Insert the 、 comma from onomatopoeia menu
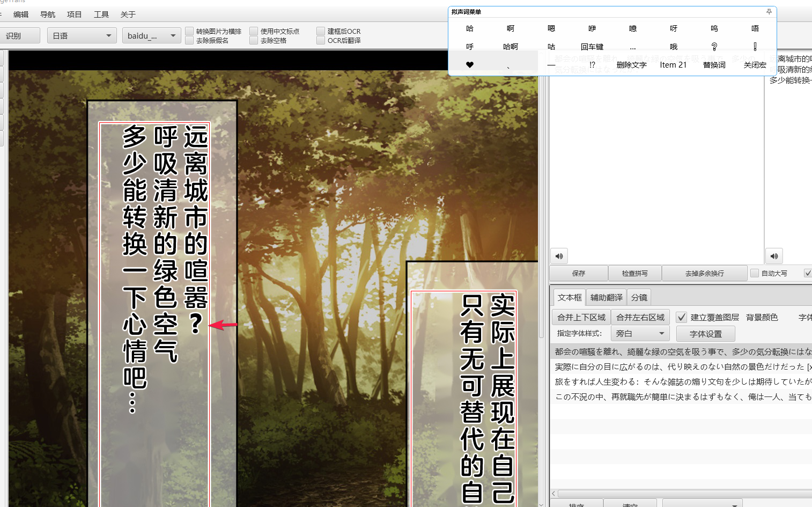812x507 pixels. point(508,65)
